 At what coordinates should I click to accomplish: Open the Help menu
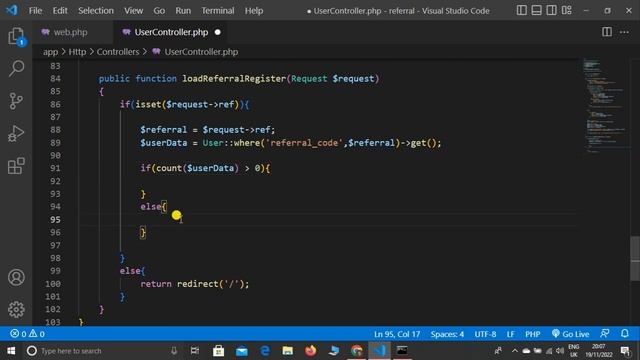[x=254, y=11]
